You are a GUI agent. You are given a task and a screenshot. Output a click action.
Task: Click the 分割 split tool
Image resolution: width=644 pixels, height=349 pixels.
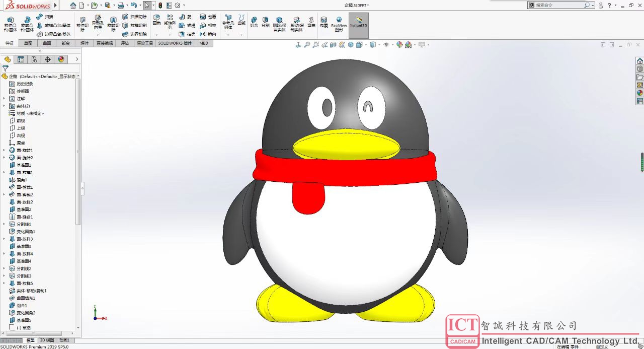tap(265, 22)
